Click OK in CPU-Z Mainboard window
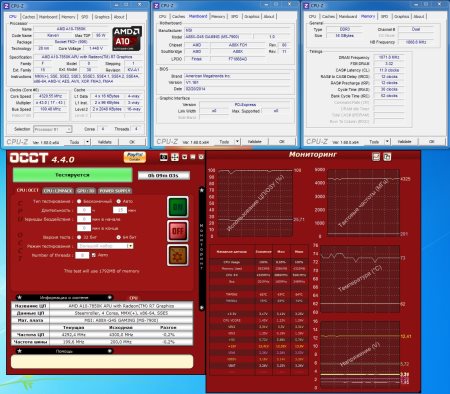 (x=282, y=141)
